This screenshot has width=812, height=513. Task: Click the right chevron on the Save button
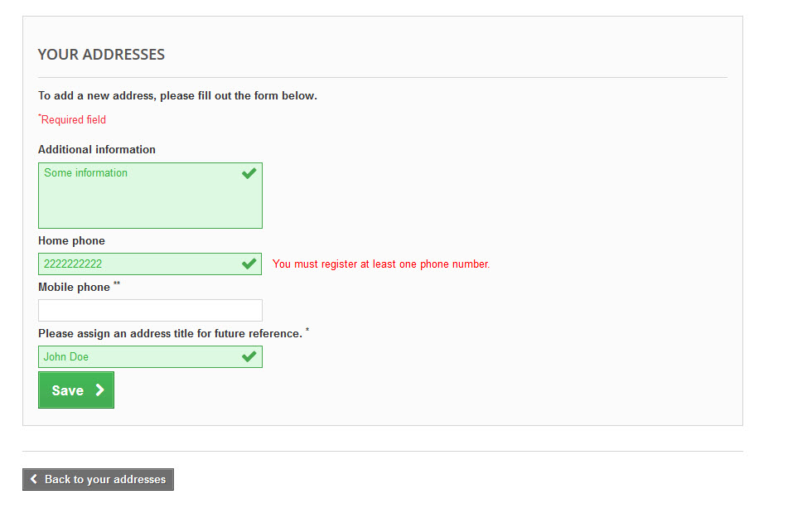[99, 390]
